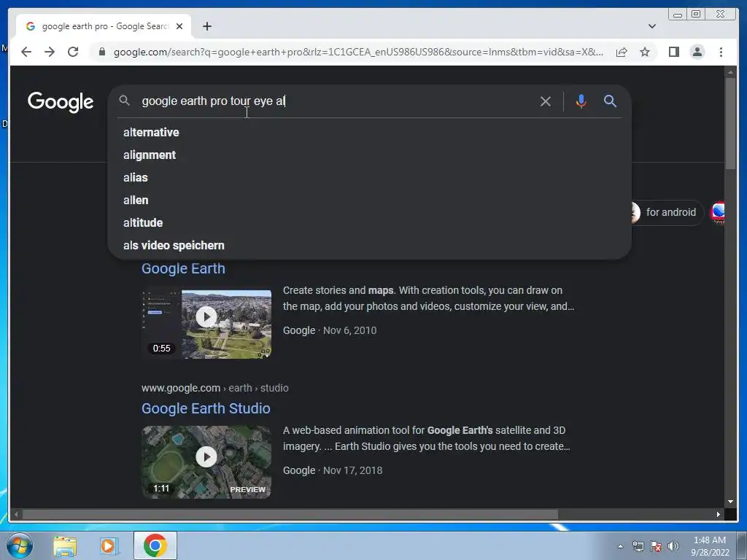Play the 1:11 Earth Studio video thumbnail

point(206,462)
